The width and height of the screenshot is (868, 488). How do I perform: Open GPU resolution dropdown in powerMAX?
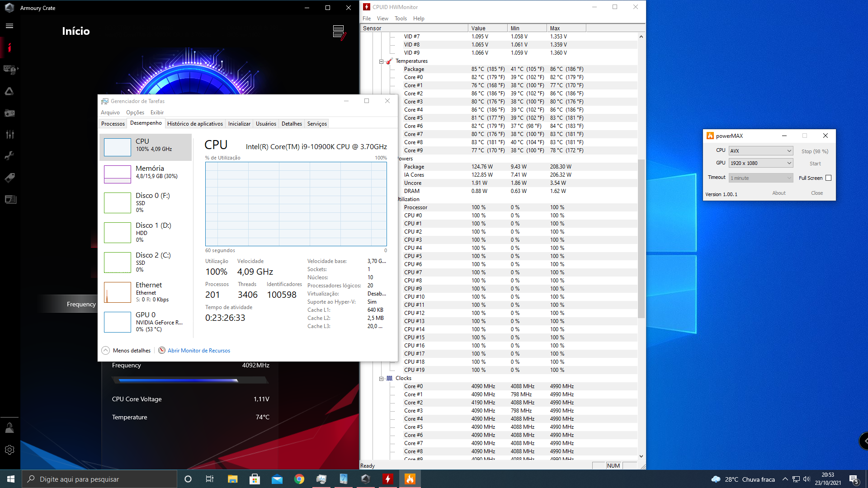[x=761, y=163]
